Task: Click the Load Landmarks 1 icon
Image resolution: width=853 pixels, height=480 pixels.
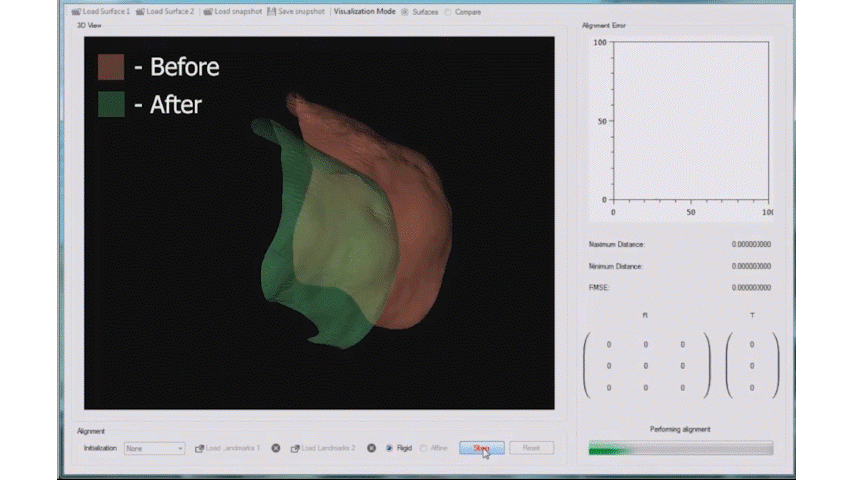Action: click(200, 448)
